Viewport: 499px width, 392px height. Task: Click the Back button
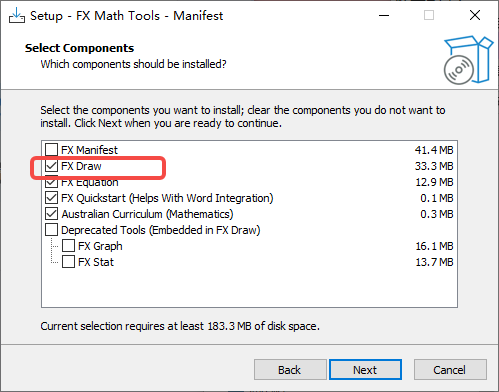pos(290,370)
